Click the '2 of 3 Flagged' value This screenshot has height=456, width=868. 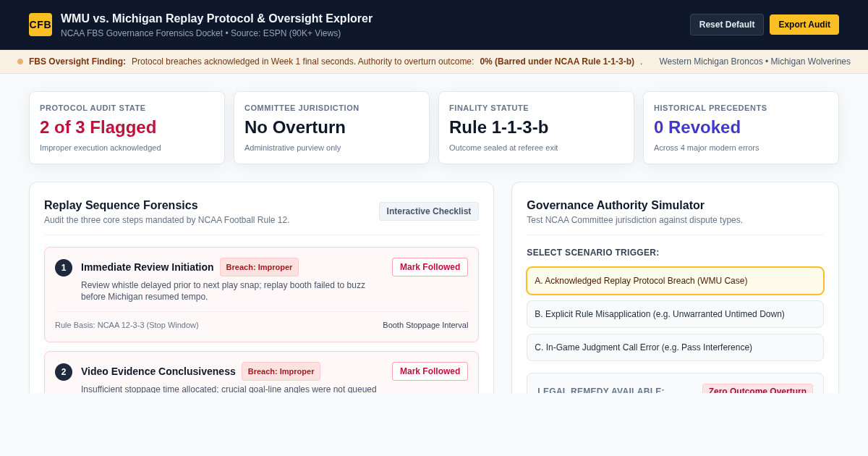(x=98, y=127)
